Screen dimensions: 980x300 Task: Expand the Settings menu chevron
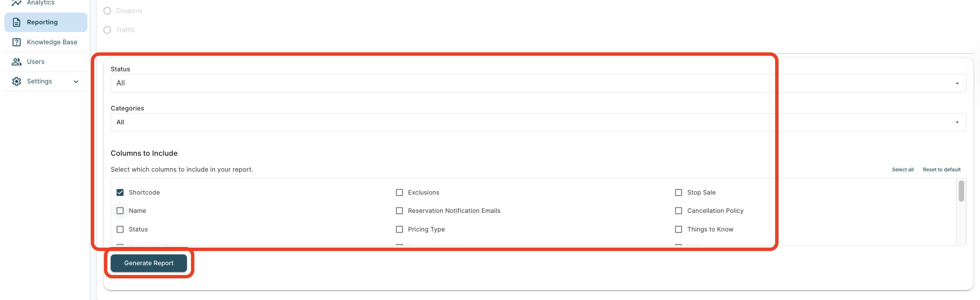point(76,81)
